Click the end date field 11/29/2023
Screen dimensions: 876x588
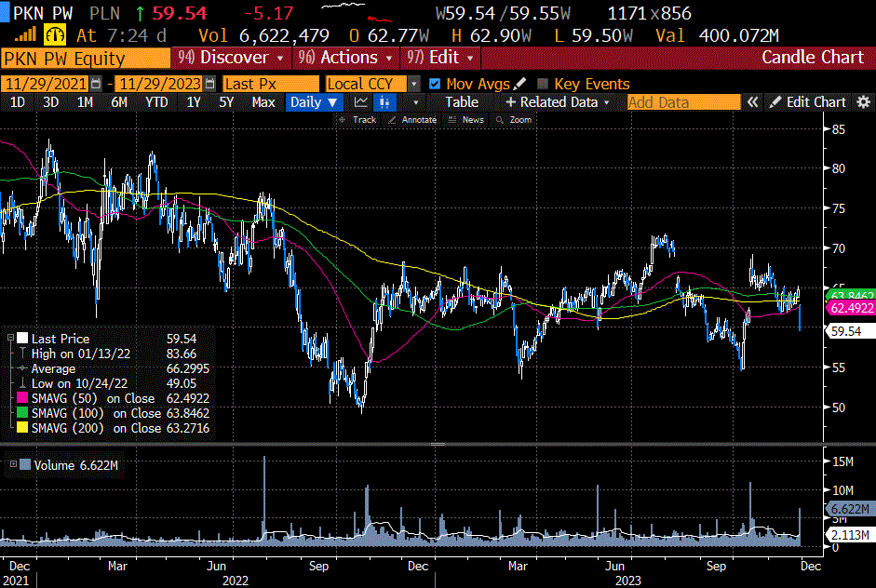(160, 84)
